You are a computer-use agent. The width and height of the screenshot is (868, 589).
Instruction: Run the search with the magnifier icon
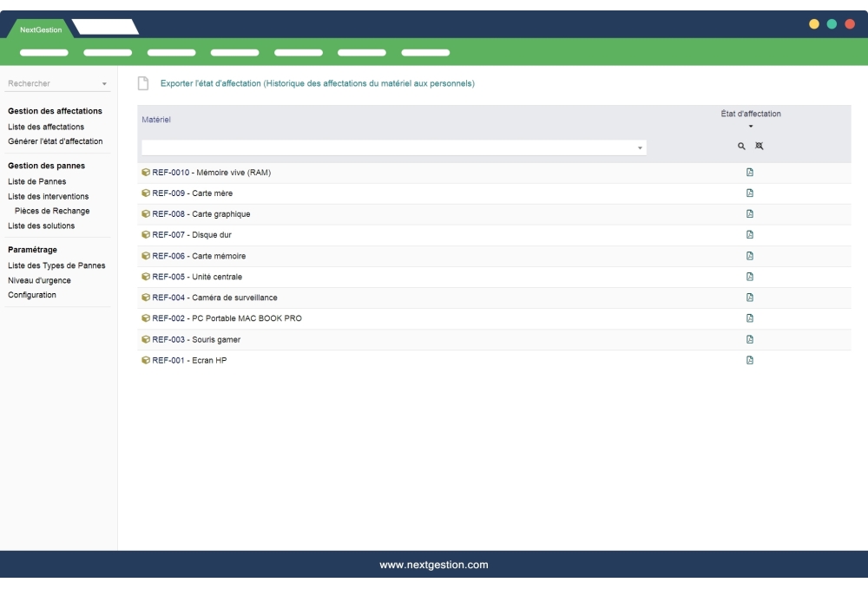pyautogui.click(x=740, y=146)
